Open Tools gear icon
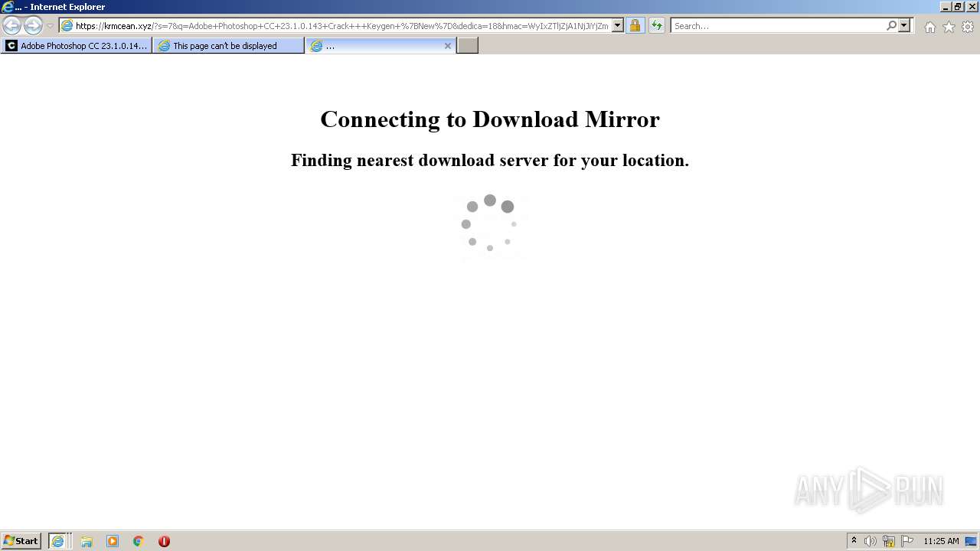Screen dimensions: 980x551 click(x=968, y=27)
